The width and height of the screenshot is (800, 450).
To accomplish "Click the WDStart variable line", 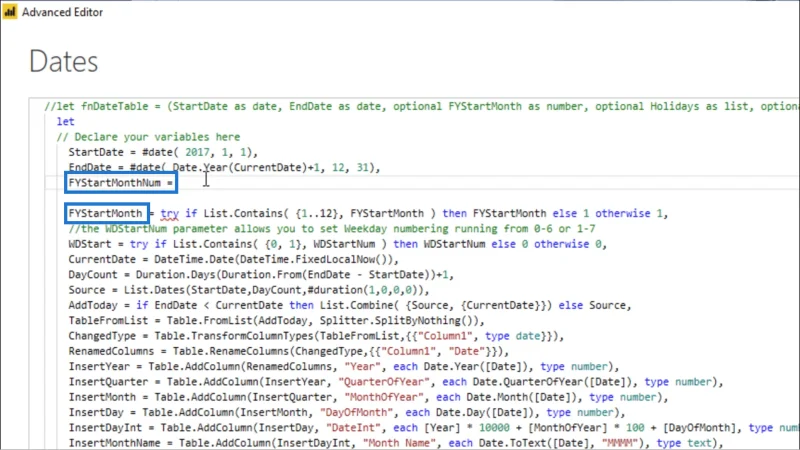I will coord(337,244).
